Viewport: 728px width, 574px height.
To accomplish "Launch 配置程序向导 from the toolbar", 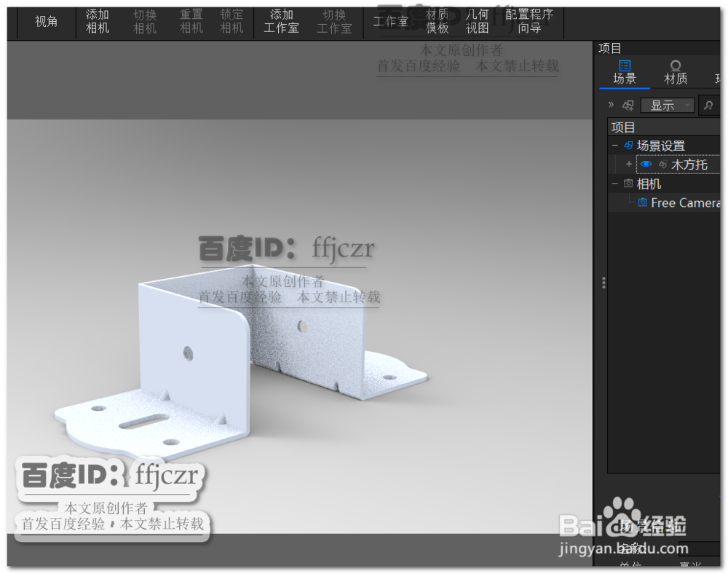I will (529, 21).
